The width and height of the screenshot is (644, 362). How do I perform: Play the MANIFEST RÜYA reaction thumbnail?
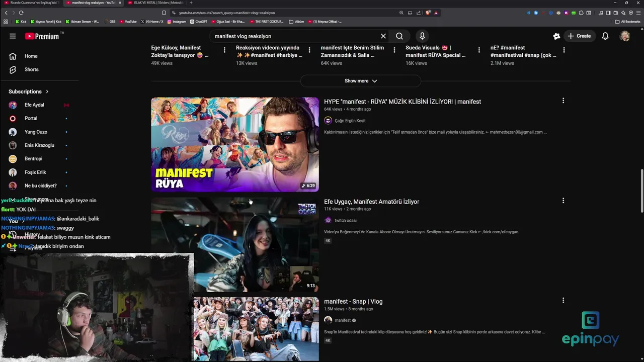(x=235, y=144)
